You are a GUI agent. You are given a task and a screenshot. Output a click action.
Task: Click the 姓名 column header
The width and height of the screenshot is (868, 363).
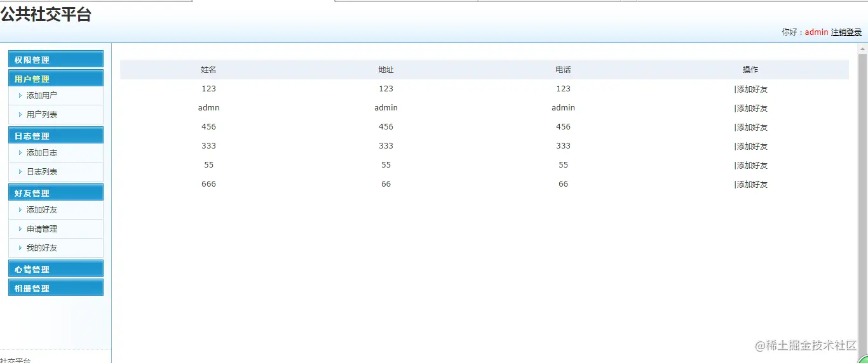(208, 70)
